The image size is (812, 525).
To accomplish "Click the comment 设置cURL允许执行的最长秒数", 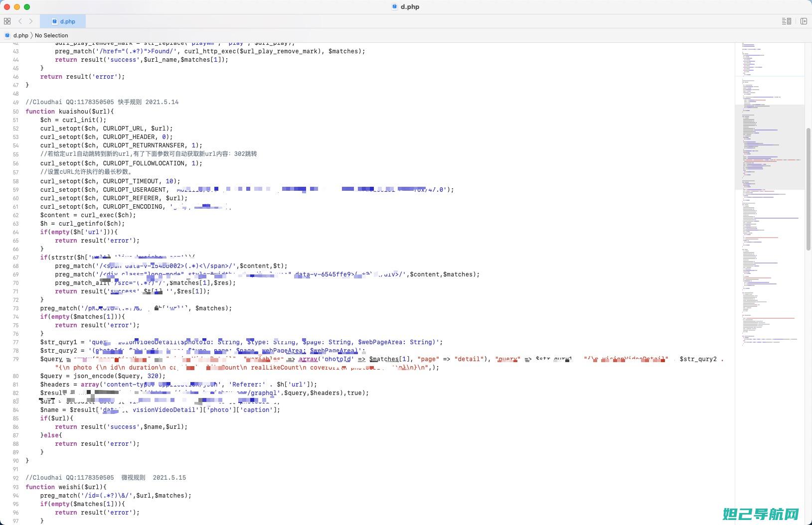I will click(86, 172).
